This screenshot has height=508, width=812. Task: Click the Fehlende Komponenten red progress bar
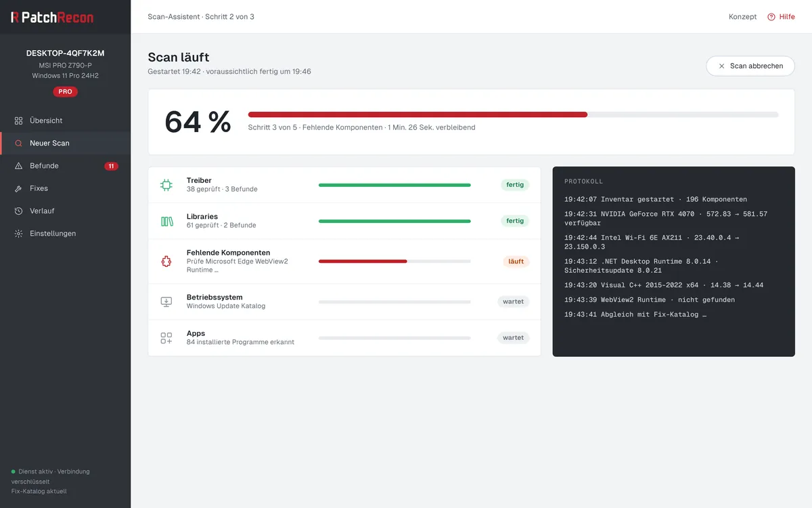pyautogui.click(x=394, y=261)
